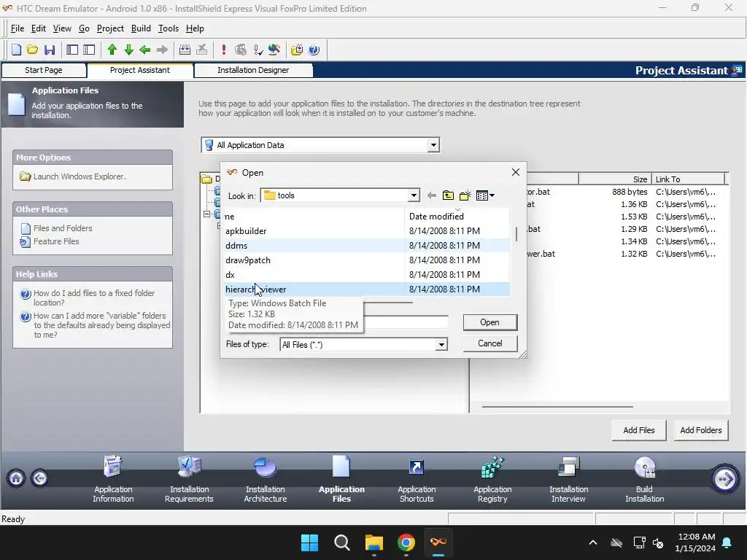The width and height of the screenshot is (747, 560).
Task: Open the Project menu
Action: pyautogui.click(x=110, y=28)
